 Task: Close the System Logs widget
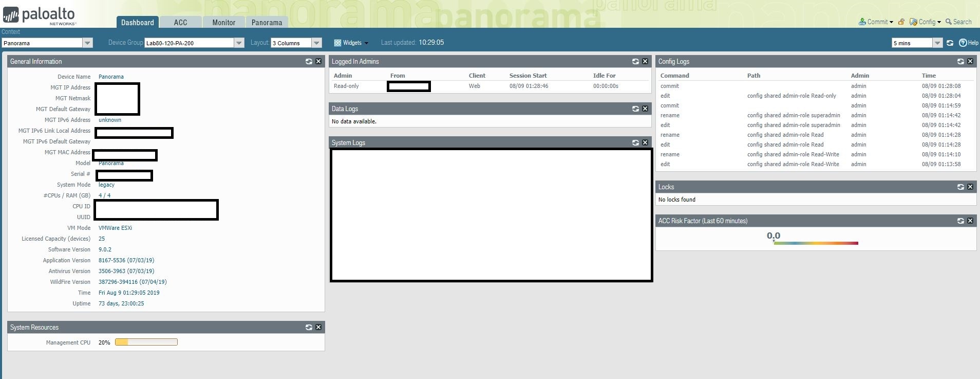coord(645,142)
